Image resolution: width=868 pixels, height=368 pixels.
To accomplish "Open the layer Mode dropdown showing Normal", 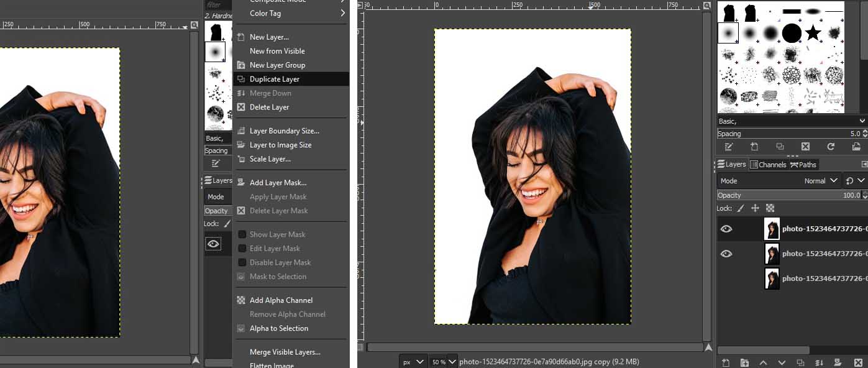I will click(820, 181).
